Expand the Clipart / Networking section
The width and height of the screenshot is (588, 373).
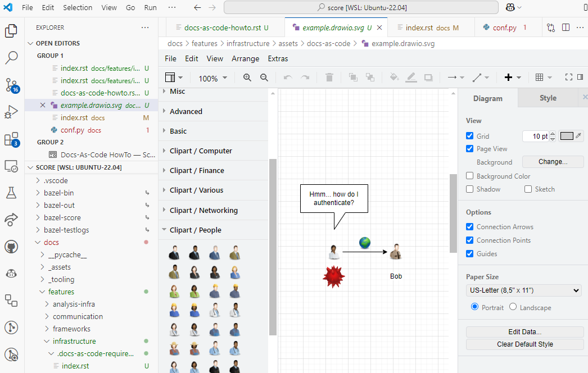[203, 210]
